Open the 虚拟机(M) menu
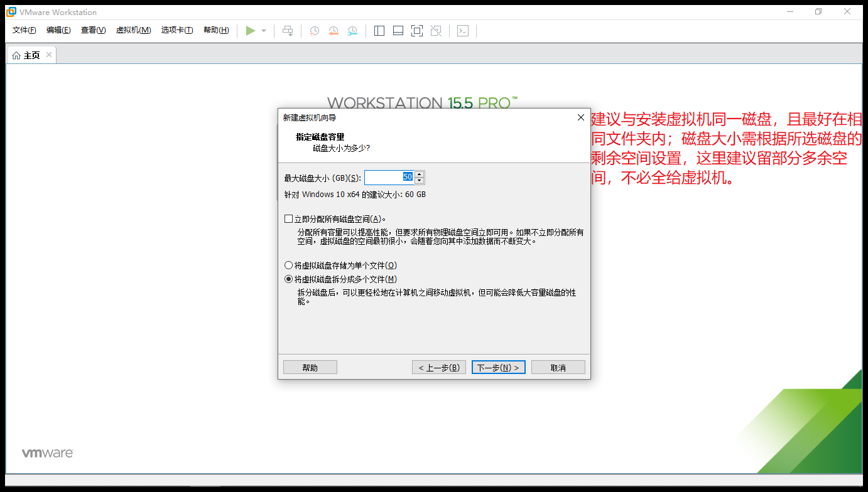Screen dimensions: 868x492 (x=133, y=30)
